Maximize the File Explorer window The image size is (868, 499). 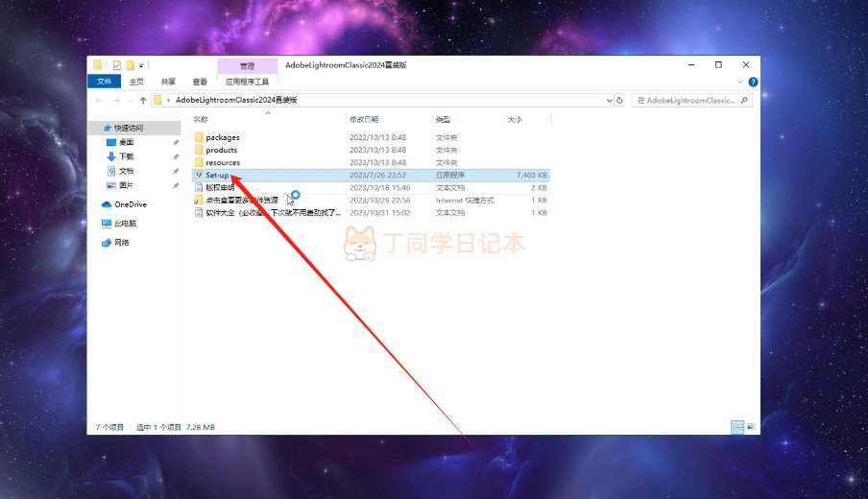coord(718,64)
